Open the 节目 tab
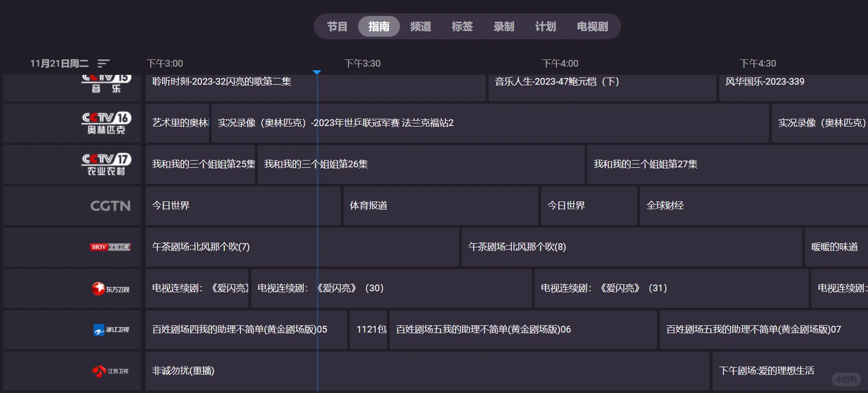The height and width of the screenshot is (393, 868). [x=337, y=26]
